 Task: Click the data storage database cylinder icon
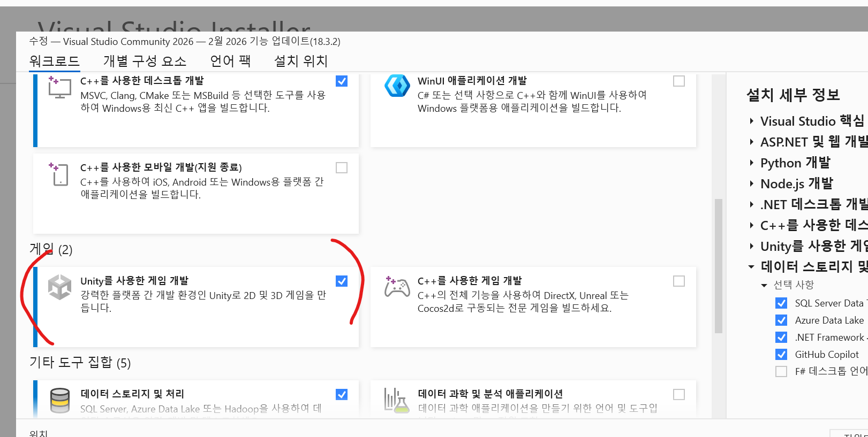pos(59,401)
